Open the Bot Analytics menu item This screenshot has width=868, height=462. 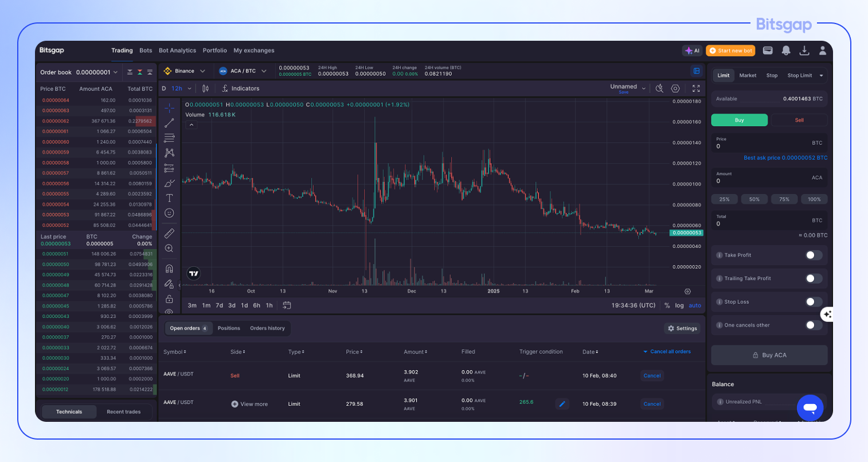click(177, 50)
